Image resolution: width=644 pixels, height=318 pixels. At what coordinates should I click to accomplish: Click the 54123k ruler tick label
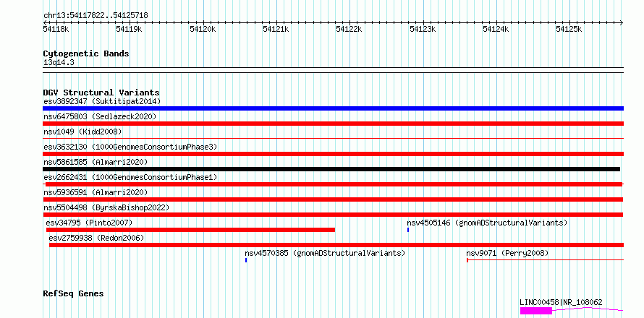coord(423,29)
